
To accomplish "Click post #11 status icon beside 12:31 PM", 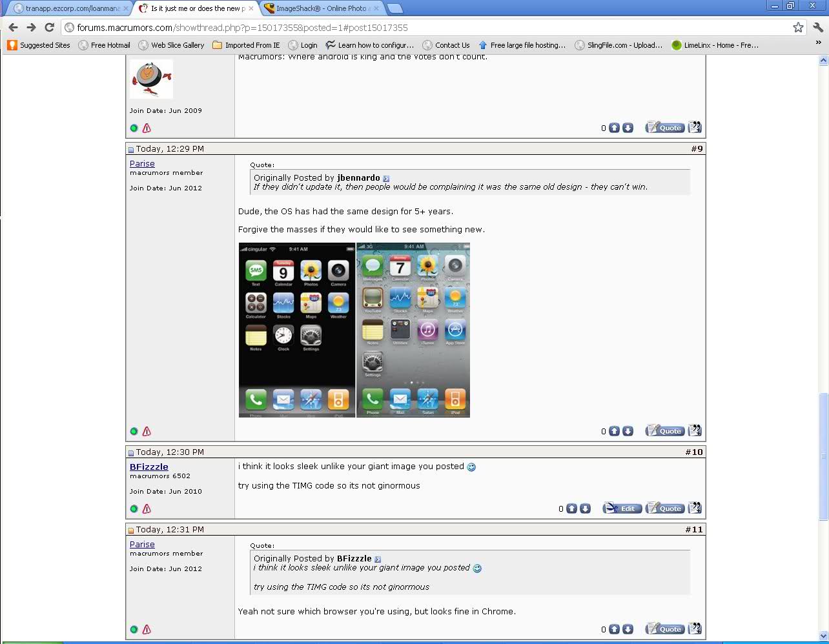I will [131, 530].
